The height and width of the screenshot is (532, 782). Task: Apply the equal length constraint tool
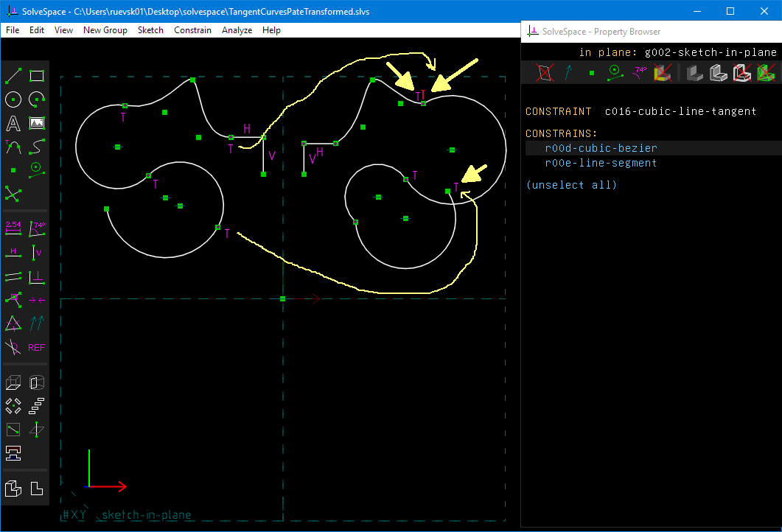pos(13,323)
